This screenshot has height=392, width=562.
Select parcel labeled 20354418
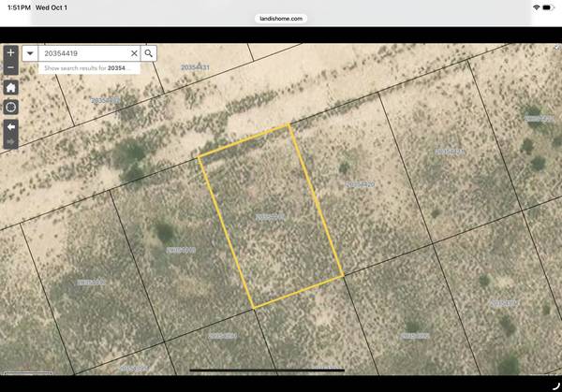pyautogui.click(x=181, y=250)
